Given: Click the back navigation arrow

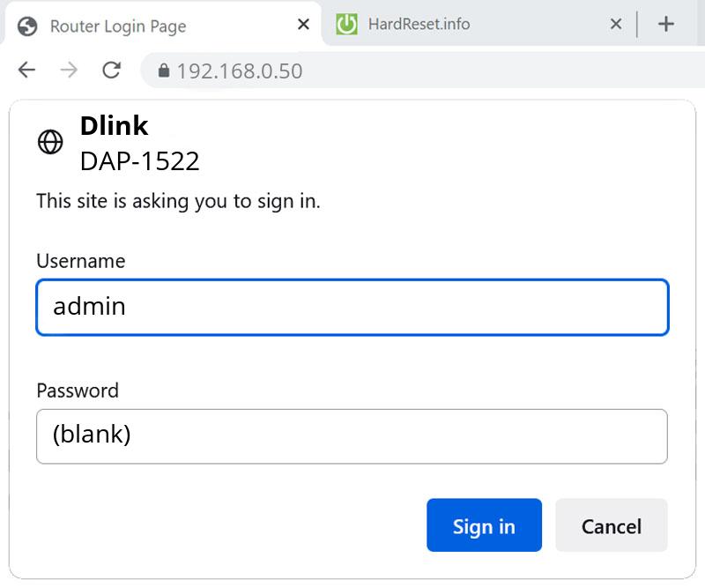Looking at the screenshot, I should click(26, 71).
